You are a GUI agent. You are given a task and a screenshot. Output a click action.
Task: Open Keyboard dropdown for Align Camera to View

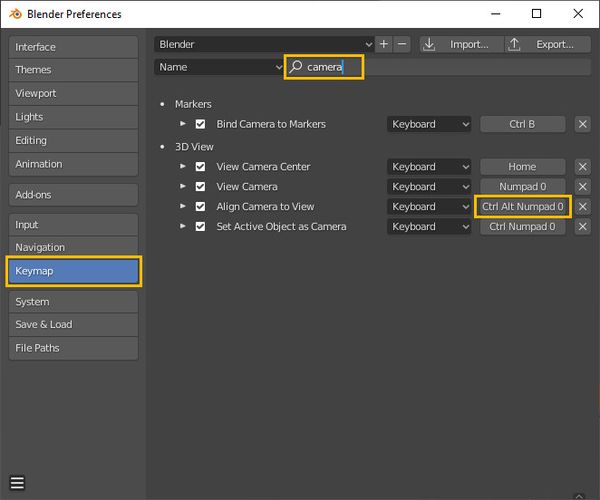pyautogui.click(x=429, y=207)
